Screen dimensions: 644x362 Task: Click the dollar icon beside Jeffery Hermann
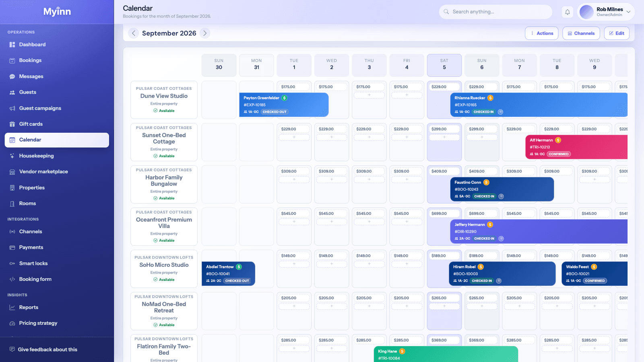[490, 225]
